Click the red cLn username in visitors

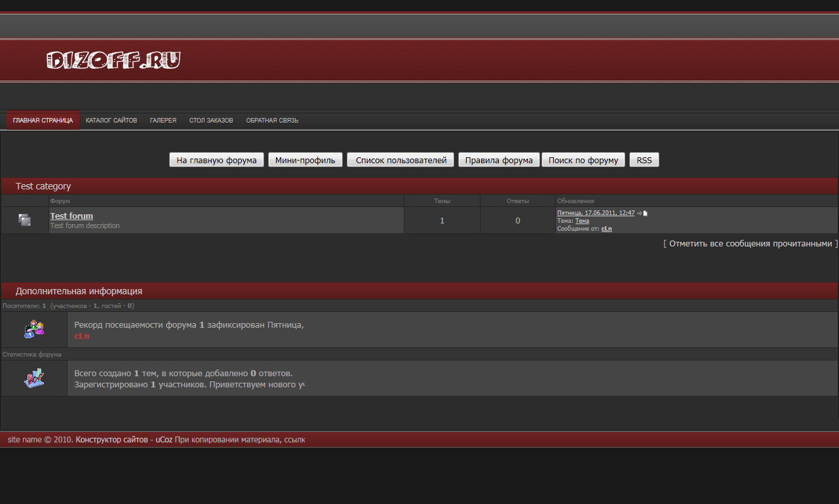click(x=82, y=336)
